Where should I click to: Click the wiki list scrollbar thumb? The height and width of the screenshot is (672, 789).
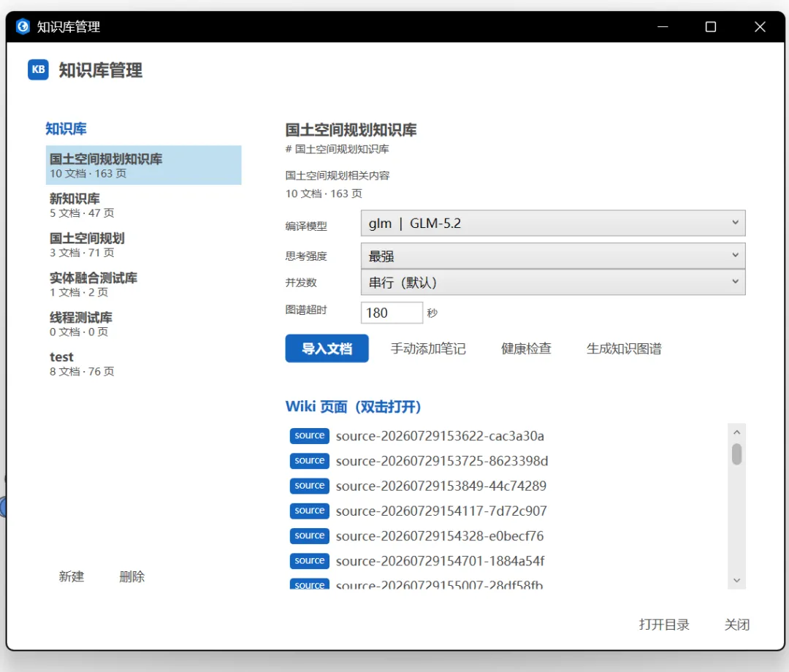[x=736, y=454]
